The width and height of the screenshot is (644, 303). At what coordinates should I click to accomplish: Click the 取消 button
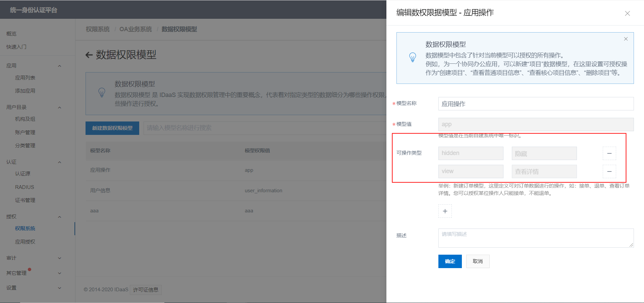(478, 261)
